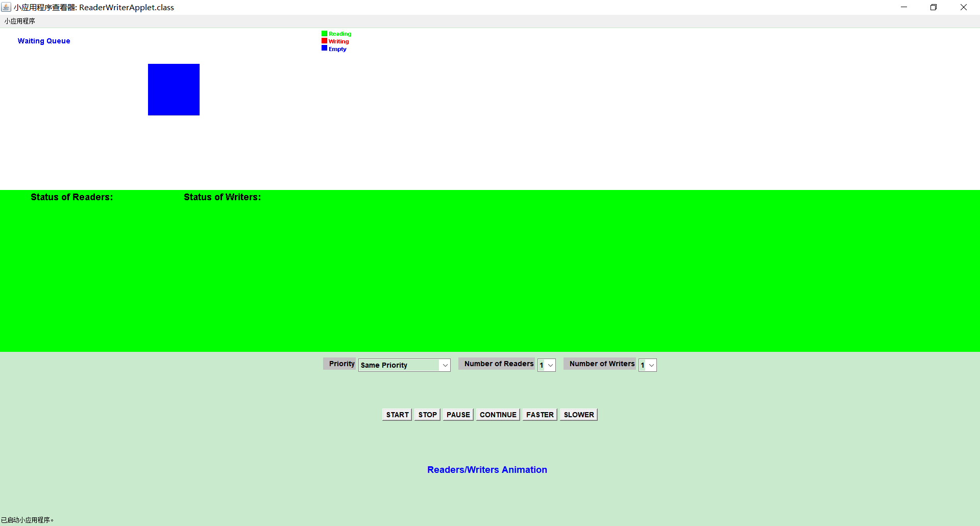Click the Readers/Writers Animation title

pos(487,470)
